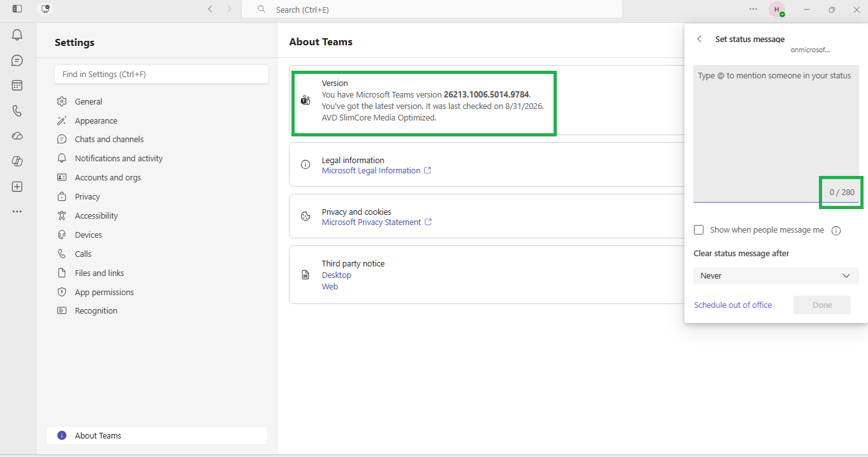Viewport: 868px width, 457px height.
Task: Click the Apps plus icon in sidebar
Action: coord(17,187)
